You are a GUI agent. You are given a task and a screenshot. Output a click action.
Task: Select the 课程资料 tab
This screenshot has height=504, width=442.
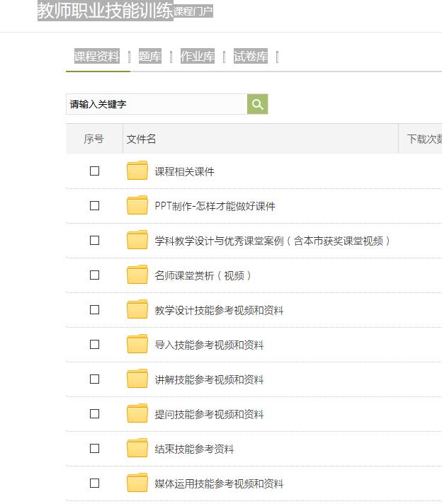tap(97, 57)
